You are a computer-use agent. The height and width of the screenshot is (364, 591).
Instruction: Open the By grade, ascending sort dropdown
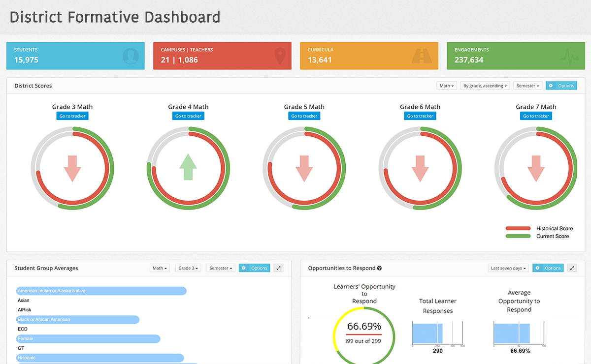485,86
